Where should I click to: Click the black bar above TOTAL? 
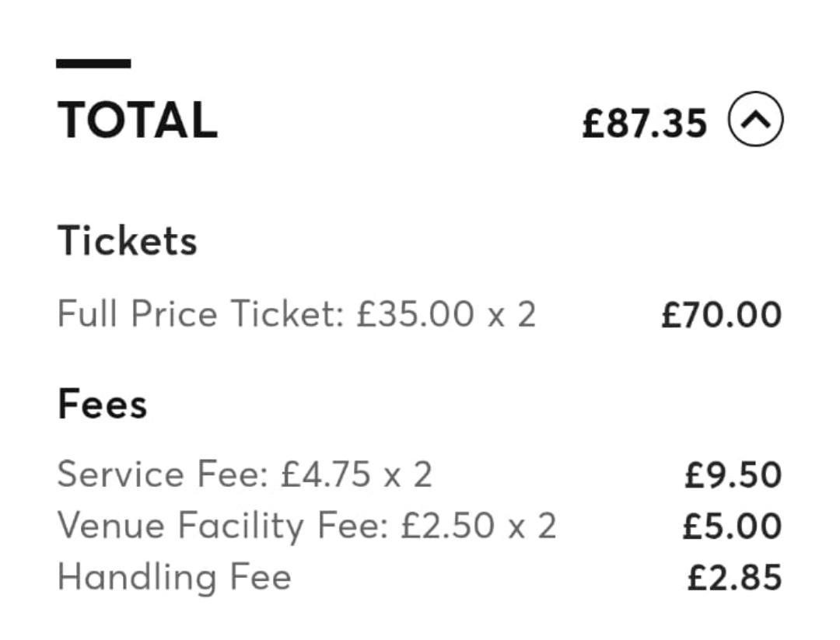[93, 64]
